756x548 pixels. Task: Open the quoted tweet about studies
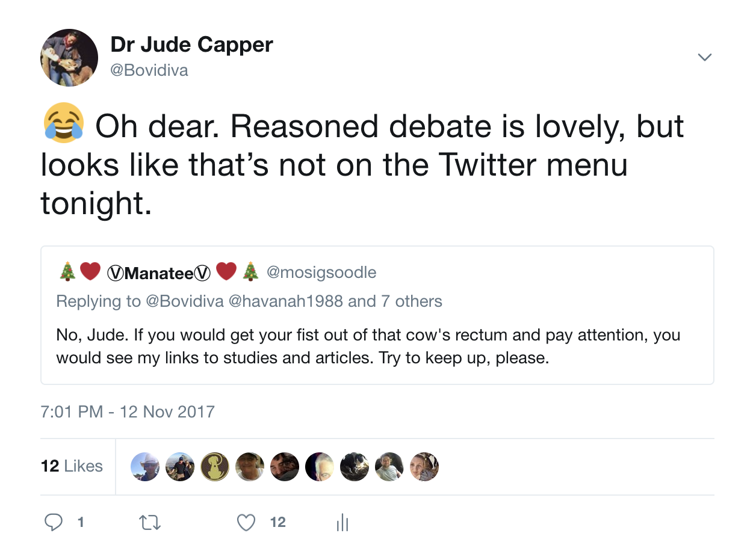coord(368,346)
